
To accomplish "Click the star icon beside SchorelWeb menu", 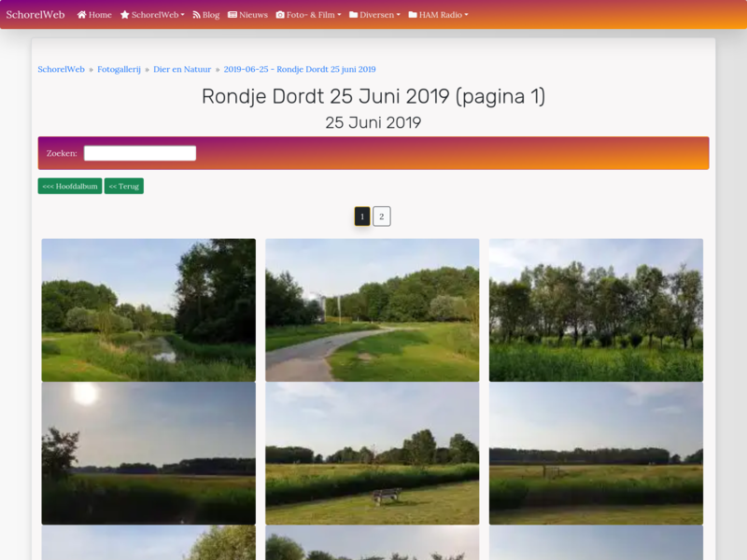I will tap(125, 15).
